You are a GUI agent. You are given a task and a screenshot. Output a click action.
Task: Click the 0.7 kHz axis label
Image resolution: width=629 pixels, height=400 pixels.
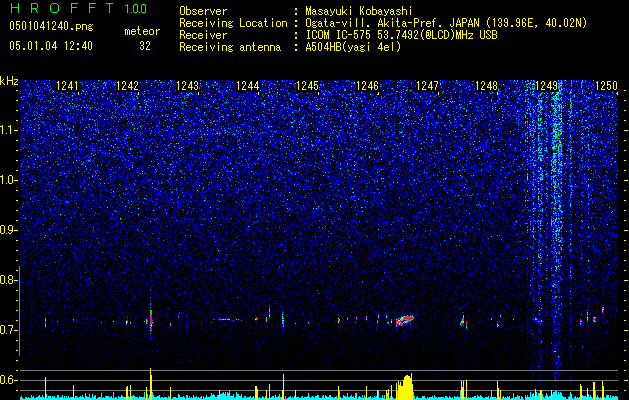coord(8,330)
